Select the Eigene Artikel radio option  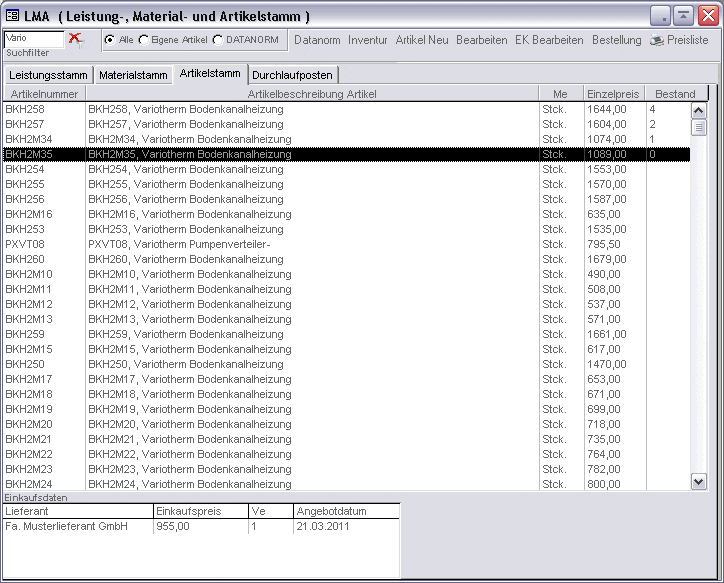[x=144, y=40]
